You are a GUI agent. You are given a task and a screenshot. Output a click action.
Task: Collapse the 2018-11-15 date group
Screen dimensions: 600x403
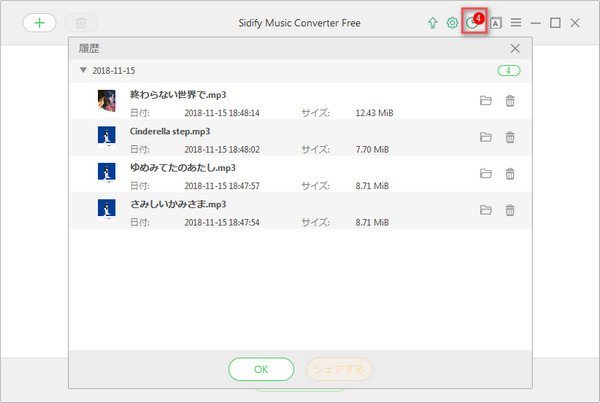[x=83, y=70]
